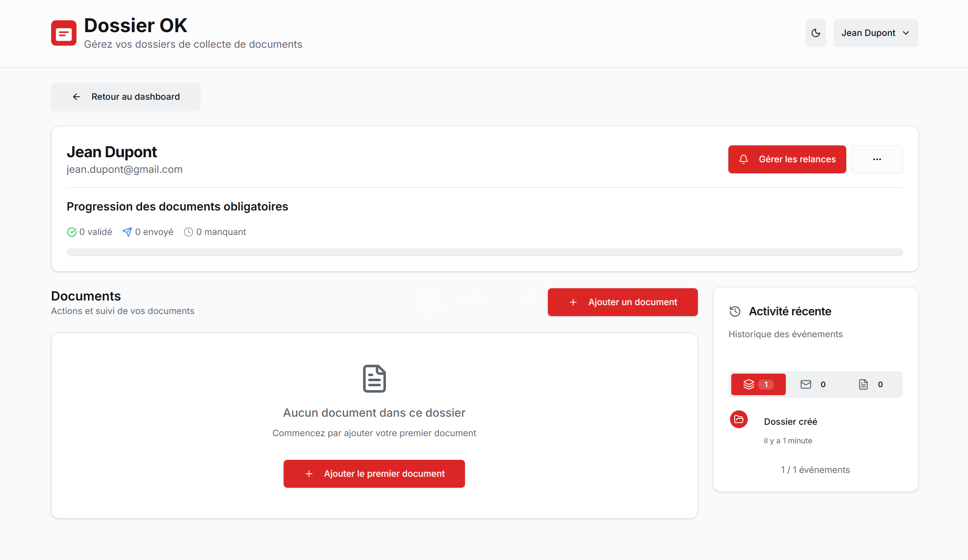The width and height of the screenshot is (968, 560).
Task: Click the jean.dupont@gmail.com email text
Action: tap(125, 169)
